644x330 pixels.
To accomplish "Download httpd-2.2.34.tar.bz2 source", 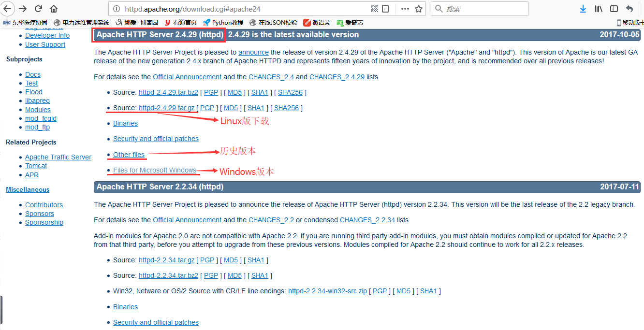I will 168,275.
